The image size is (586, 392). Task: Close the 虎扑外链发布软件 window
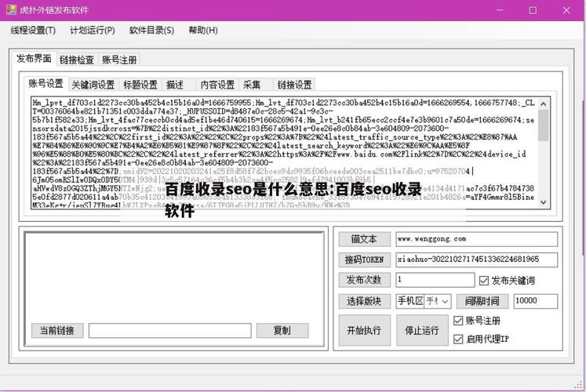tap(566, 10)
